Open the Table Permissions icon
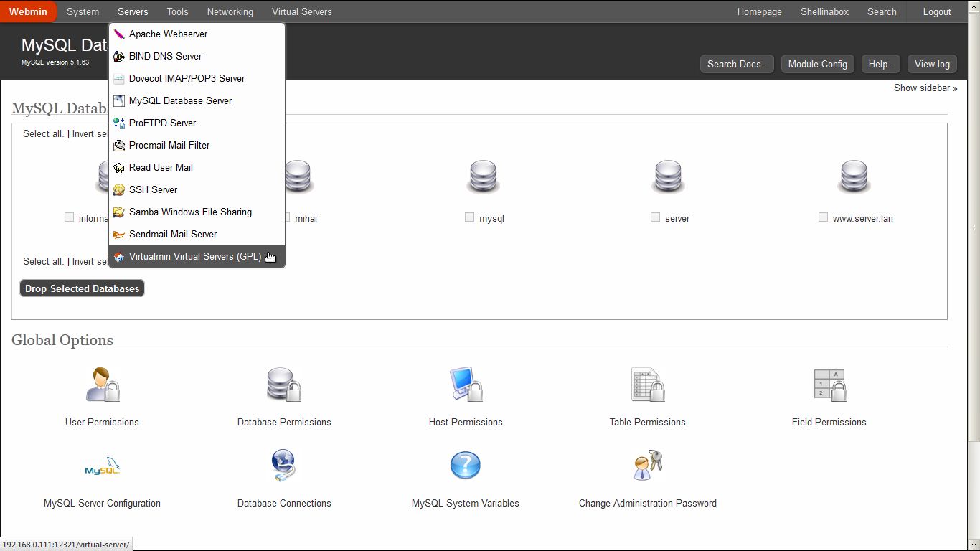The height and width of the screenshot is (551, 980). (x=647, y=385)
